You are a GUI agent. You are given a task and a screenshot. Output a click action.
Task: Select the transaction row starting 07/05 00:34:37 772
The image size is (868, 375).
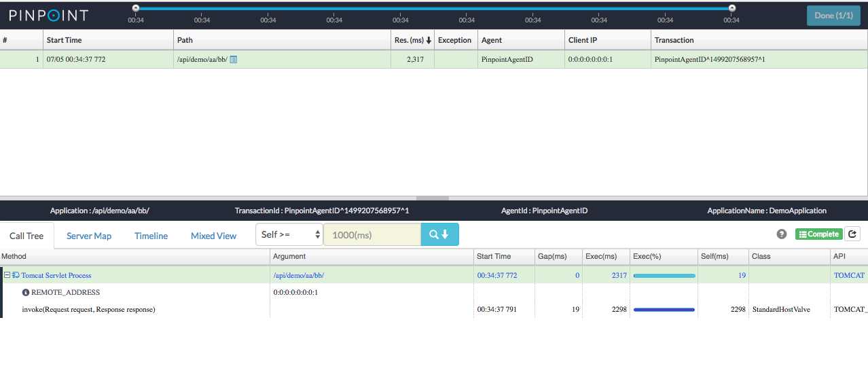tap(434, 59)
